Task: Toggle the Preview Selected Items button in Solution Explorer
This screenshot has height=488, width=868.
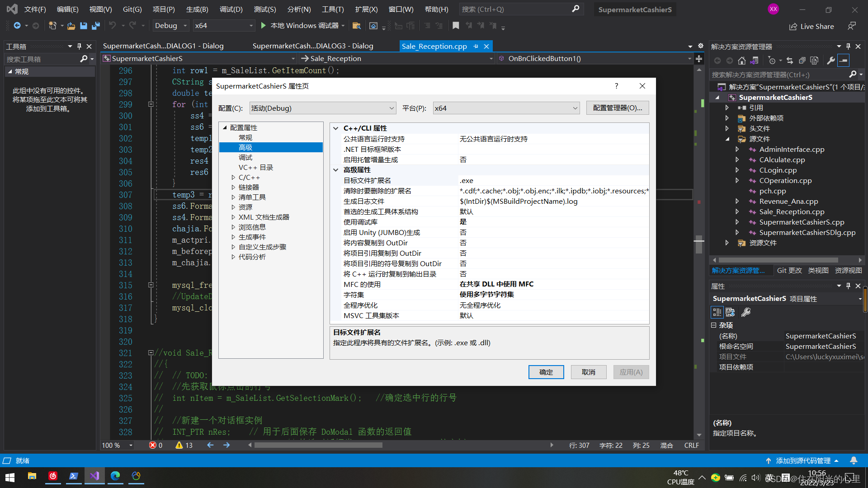Action: (844, 61)
